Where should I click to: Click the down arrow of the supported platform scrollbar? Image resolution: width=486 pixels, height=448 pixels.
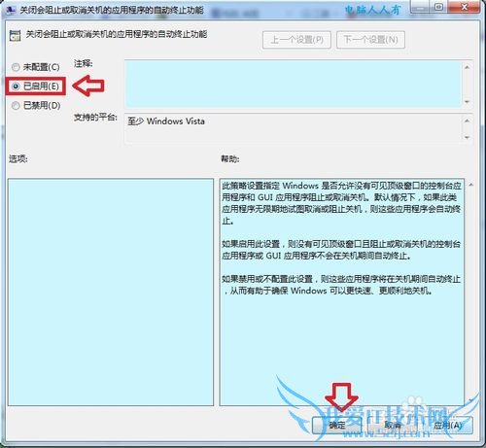point(467,137)
